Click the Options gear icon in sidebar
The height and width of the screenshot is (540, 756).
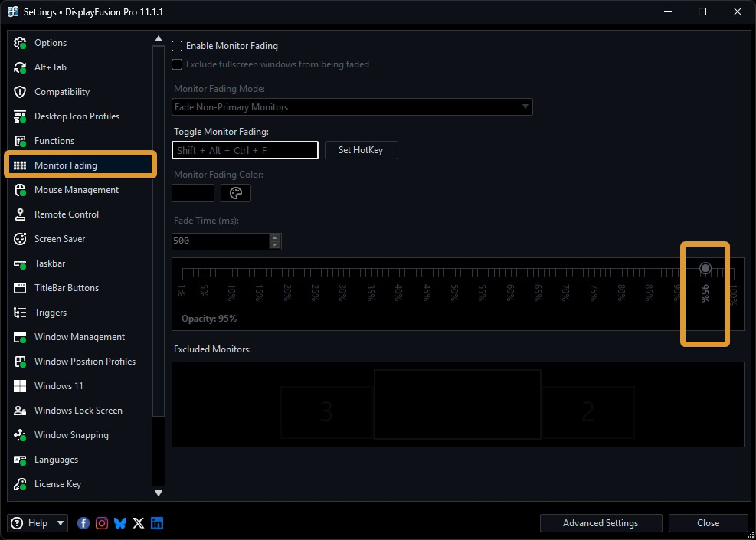click(x=20, y=43)
